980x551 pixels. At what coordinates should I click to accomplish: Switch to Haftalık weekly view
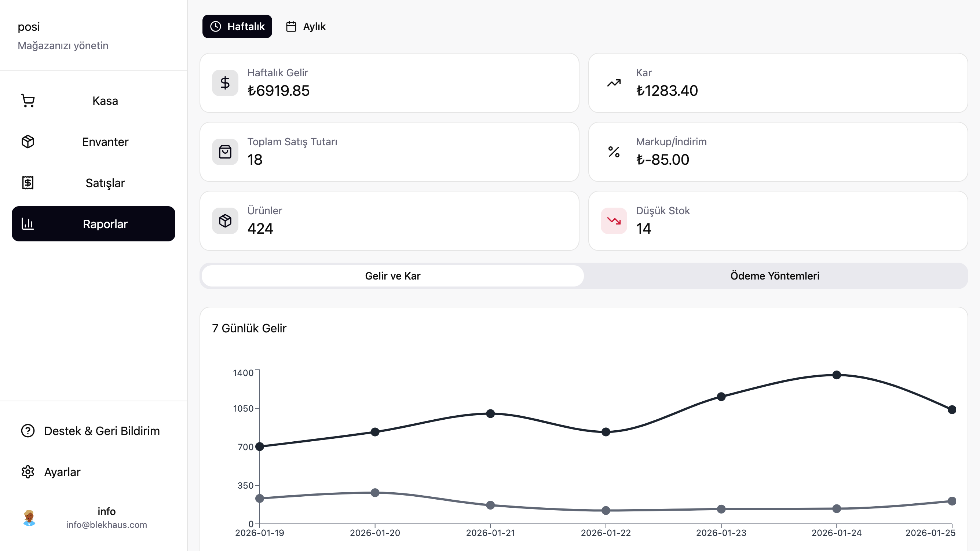(x=237, y=27)
